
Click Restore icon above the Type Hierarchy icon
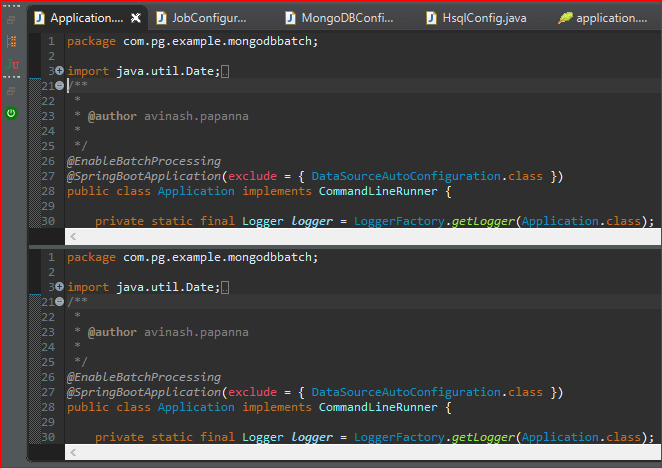(11, 19)
